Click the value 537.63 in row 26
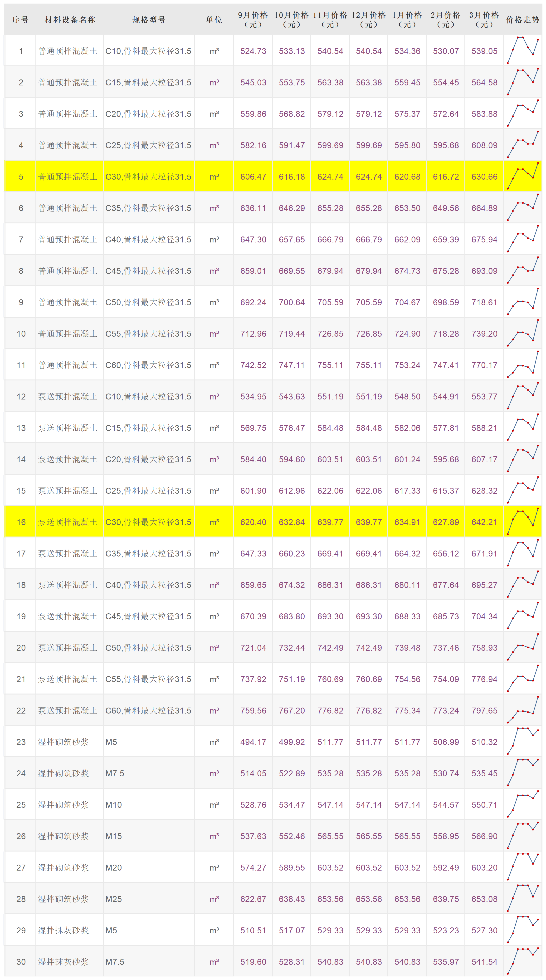546x980 pixels. [x=253, y=836]
